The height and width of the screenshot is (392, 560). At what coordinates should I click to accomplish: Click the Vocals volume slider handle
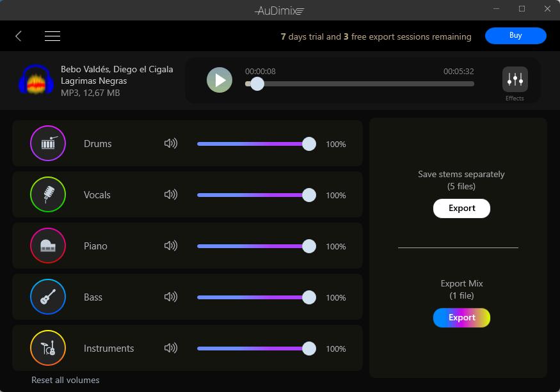tap(309, 195)
